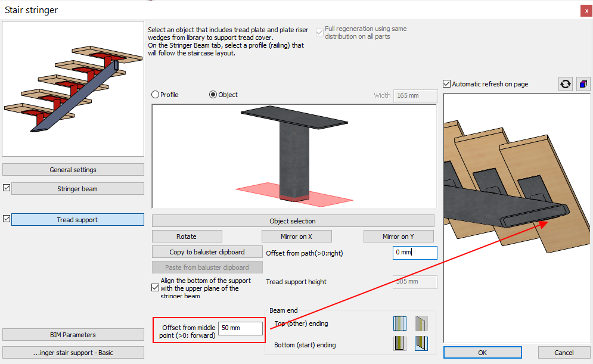Click the Mirror on X button
593x364 pixels.
pyautogui.click(x=296, y=237)
